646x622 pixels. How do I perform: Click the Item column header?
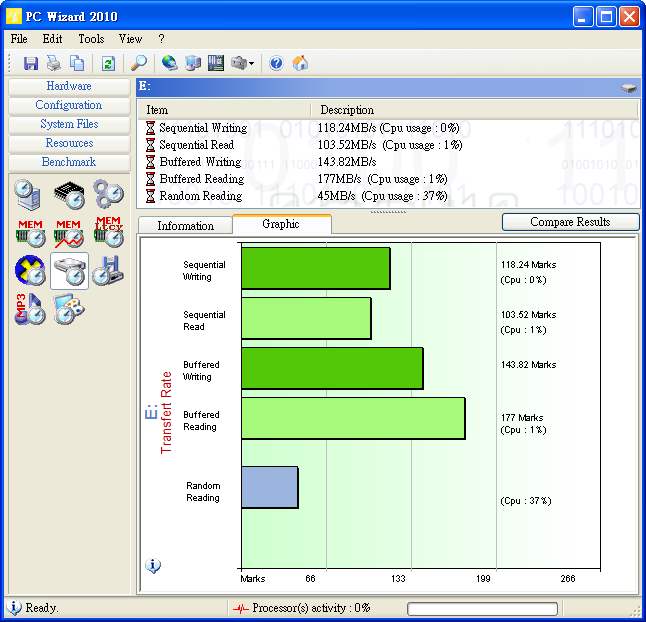[224, 110]
